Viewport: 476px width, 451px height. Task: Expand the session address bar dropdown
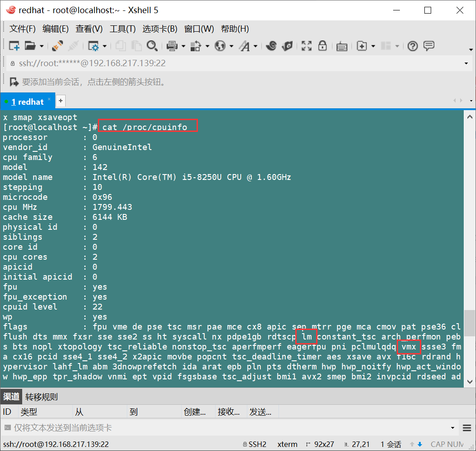[x=467, y=63]
